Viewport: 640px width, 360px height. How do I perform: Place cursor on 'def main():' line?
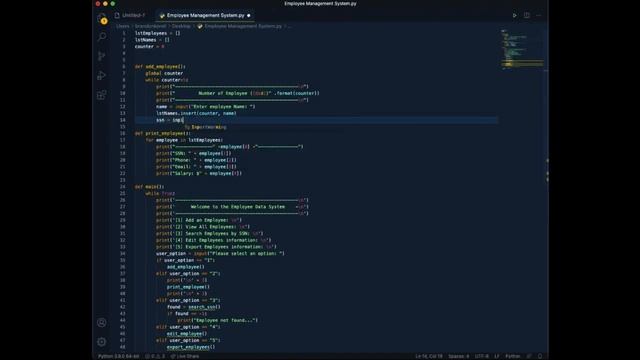tap(149, 187)
